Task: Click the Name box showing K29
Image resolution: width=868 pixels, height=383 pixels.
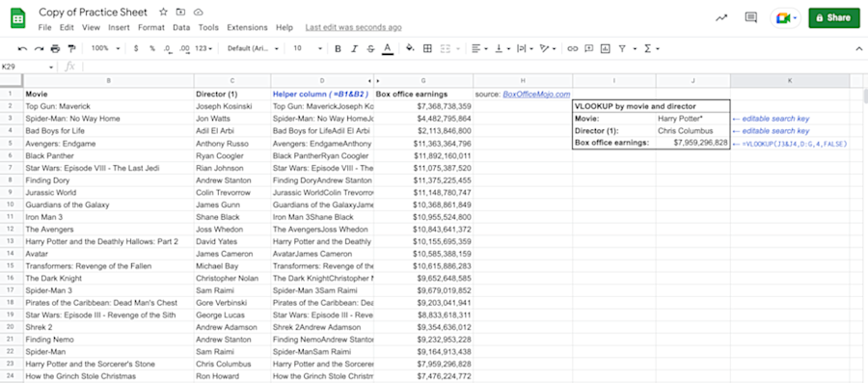Action: (x=28, y=67)
